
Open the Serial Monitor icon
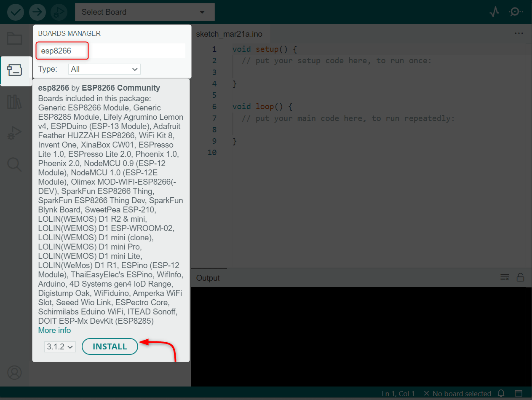pyautogui.click(x=516, y=12)
